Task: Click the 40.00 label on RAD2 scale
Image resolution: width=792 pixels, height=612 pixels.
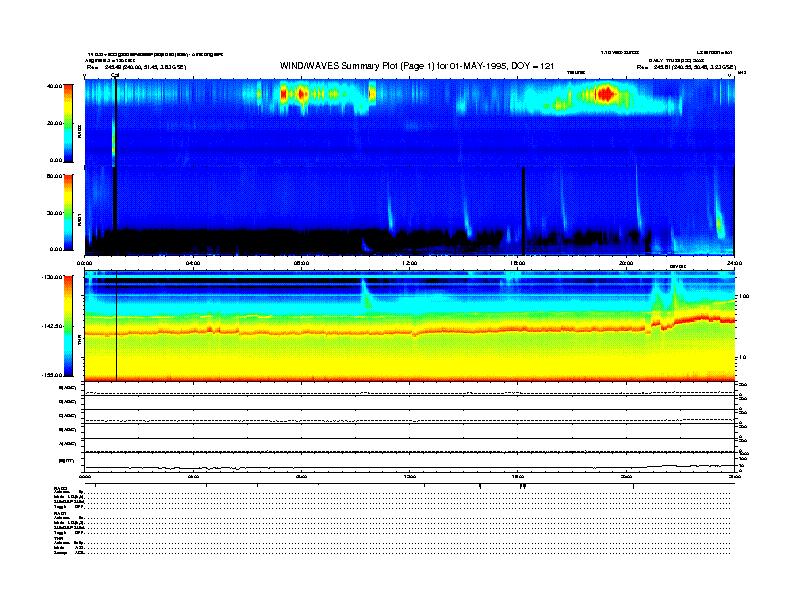Action: pos(54,86)
